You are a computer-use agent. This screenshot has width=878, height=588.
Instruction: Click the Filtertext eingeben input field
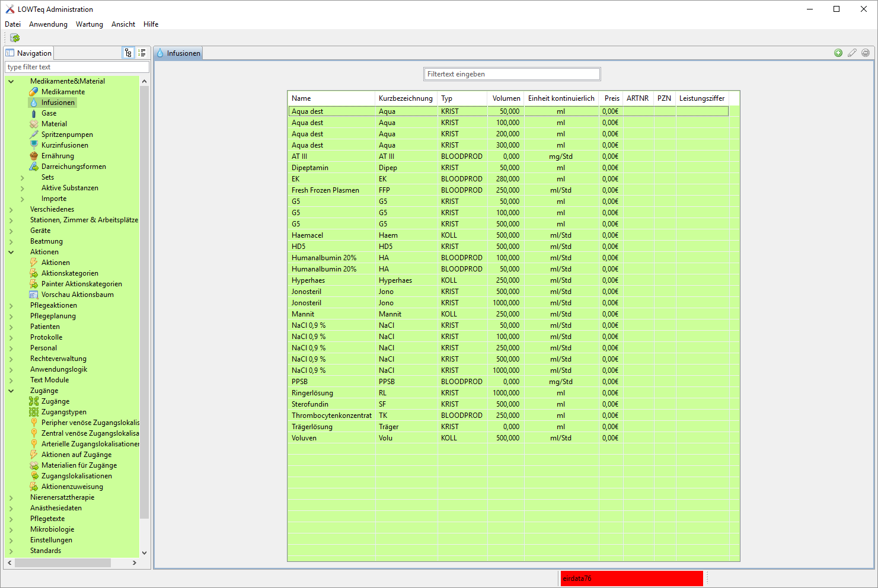[511, 73]
